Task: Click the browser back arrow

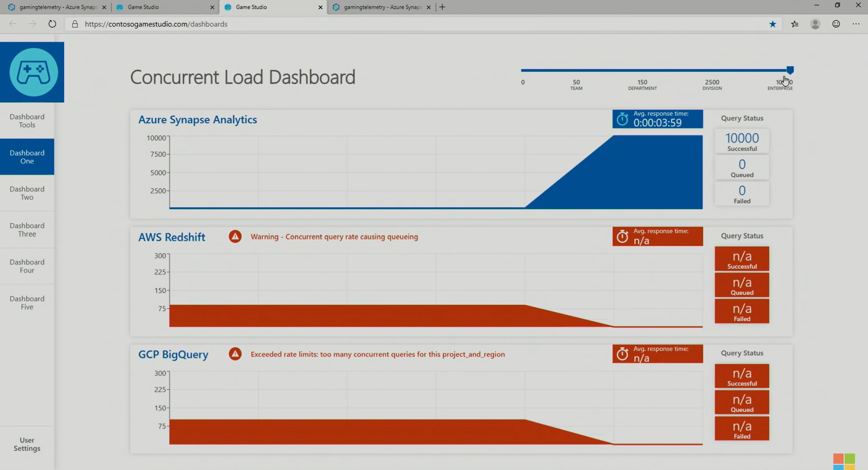Action: (12, 24)
